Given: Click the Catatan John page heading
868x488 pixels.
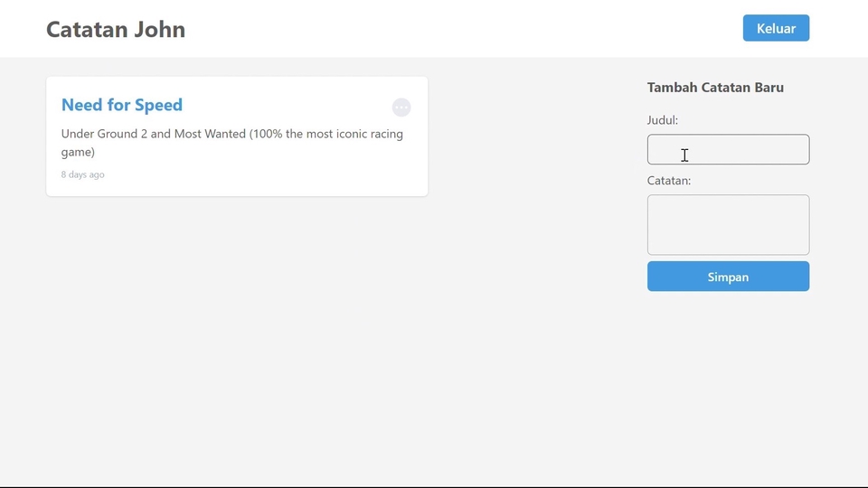Looking at the screenshot, I should click(116, 29).
